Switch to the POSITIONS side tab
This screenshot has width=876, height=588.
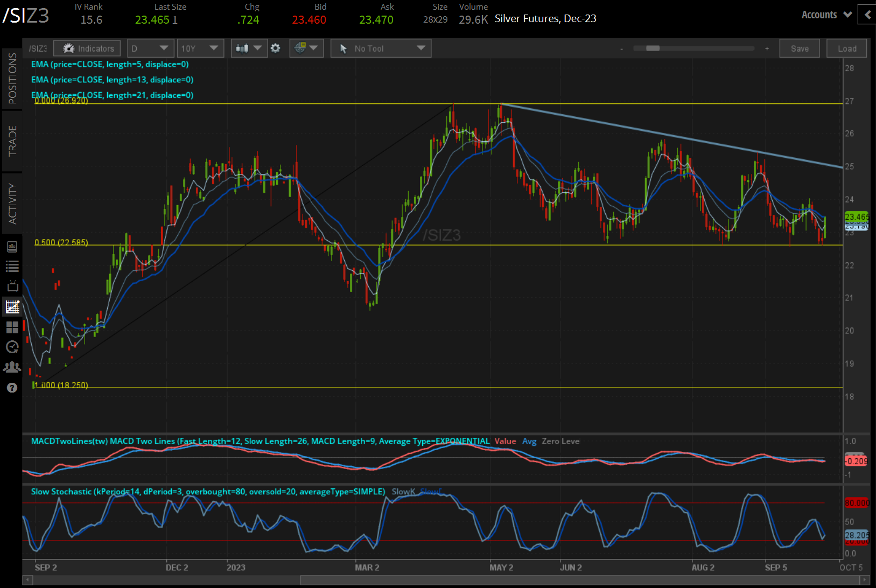click(12, 79)
